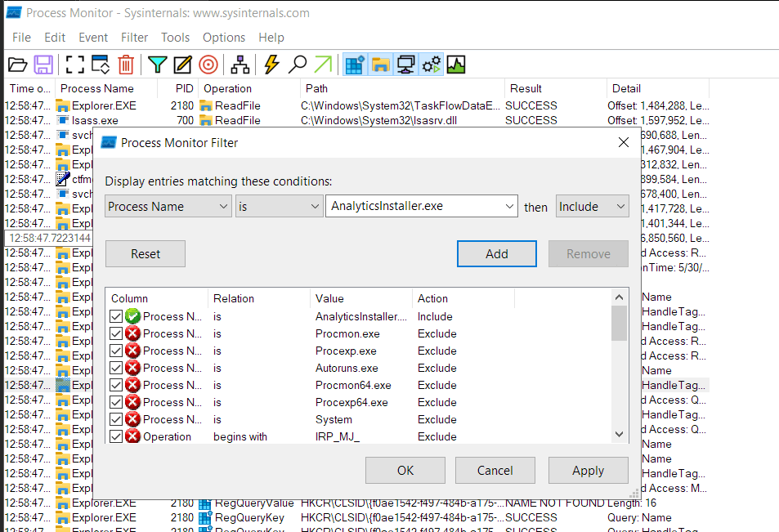Open the File menu
This screenshot has width=779, height=532.
pos(21,38)
